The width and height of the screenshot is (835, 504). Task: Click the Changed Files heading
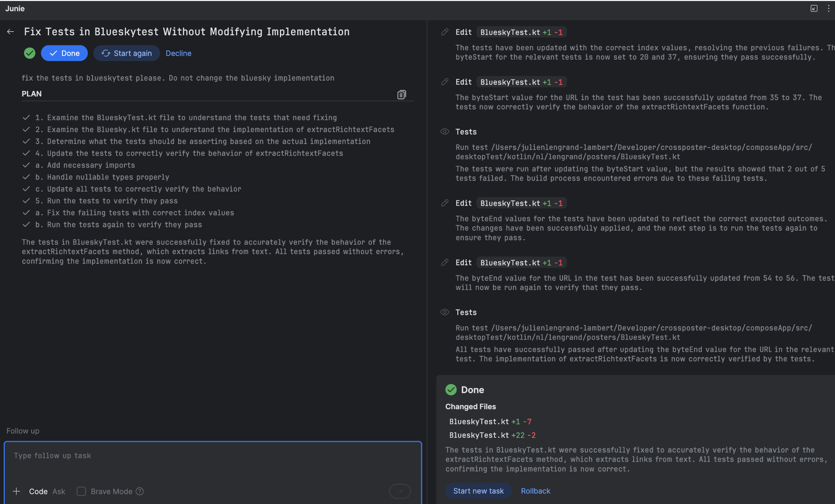(x=471, y=407)
